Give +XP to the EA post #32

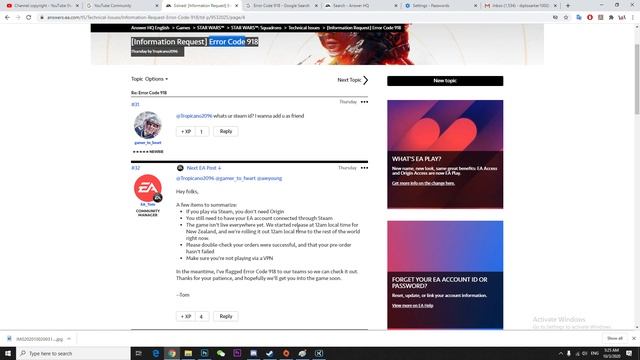(186, 316)
